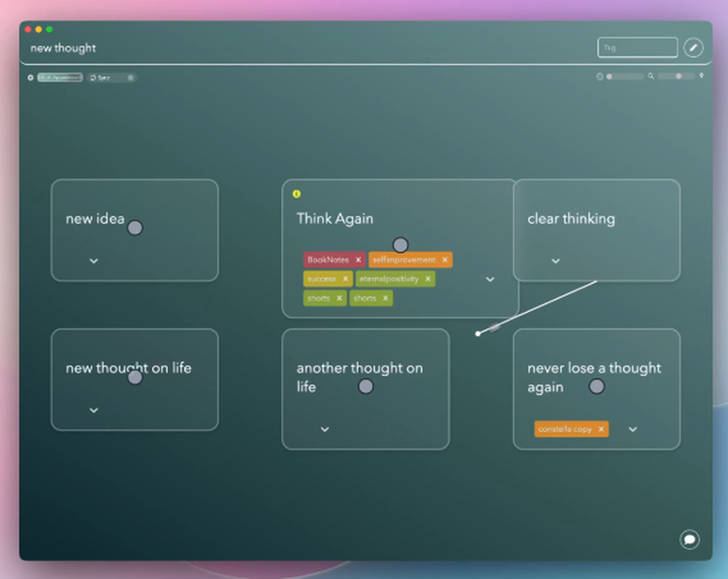
Task: Select the selfimprovement tag label
Action: tap(404, 260)
